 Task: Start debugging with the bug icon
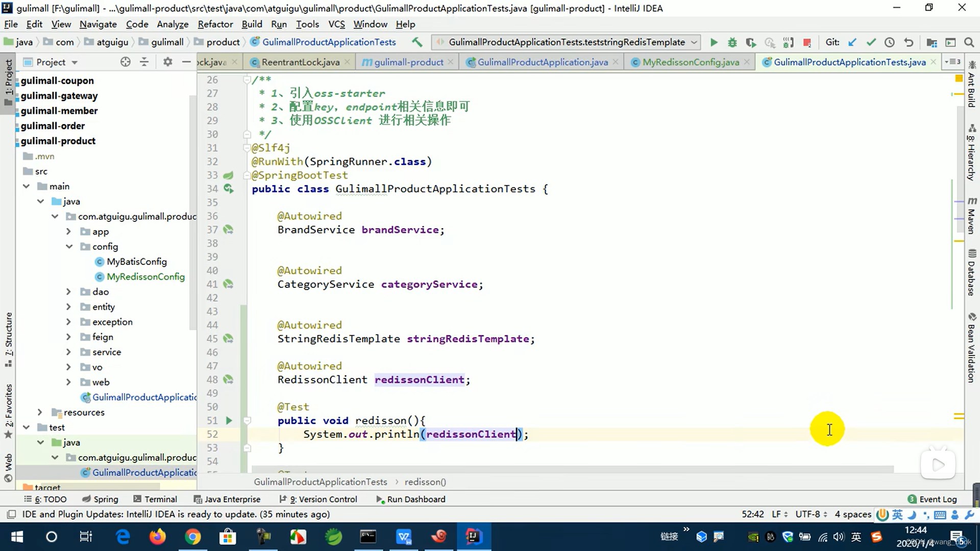click(x=732, y=42)
